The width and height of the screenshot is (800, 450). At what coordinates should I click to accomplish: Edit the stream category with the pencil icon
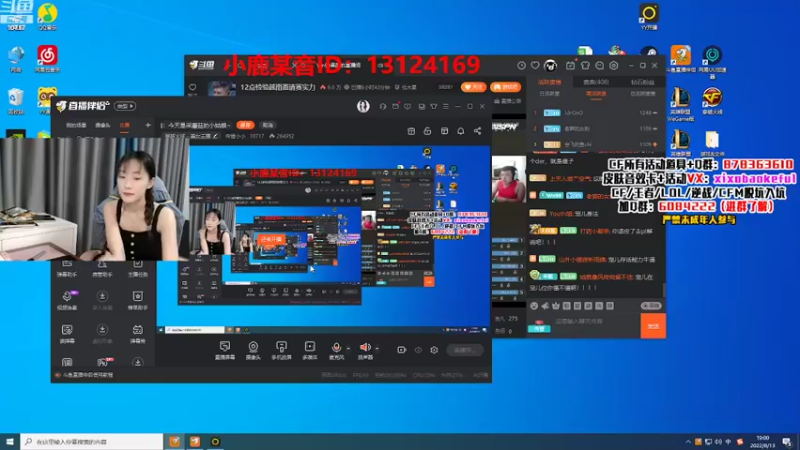(215, 136)
